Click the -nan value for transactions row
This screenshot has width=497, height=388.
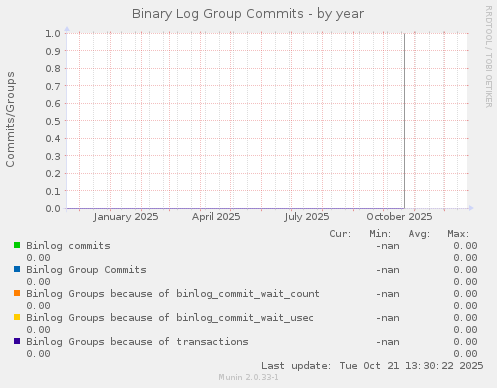(x=388, y=342)
